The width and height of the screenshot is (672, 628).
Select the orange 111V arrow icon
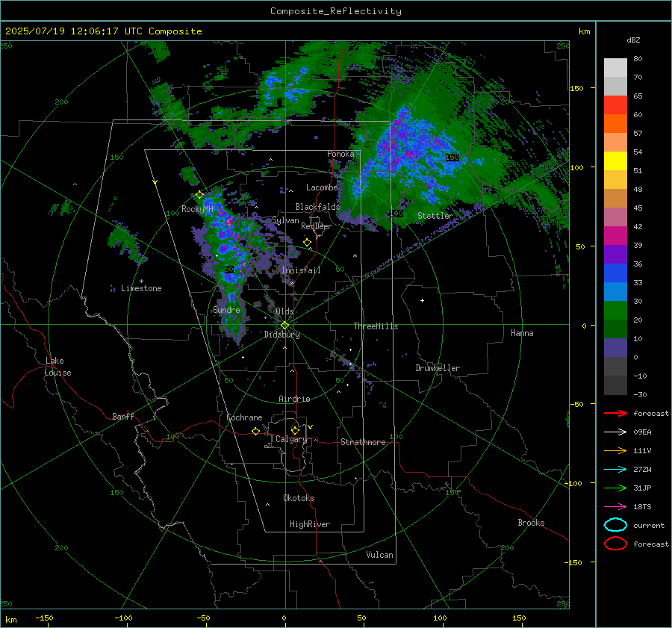(615, 450)
